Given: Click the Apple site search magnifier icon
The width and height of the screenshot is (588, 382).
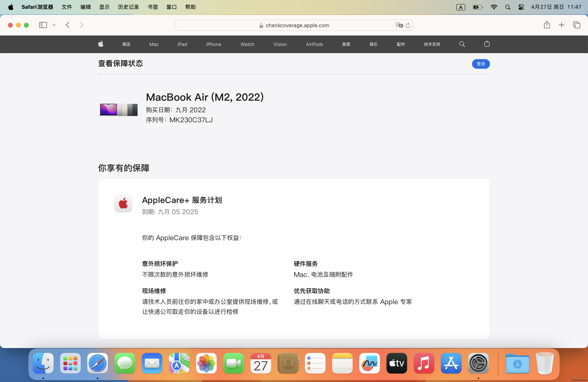Looking at the screenshot, I should [x=462, y=44].
